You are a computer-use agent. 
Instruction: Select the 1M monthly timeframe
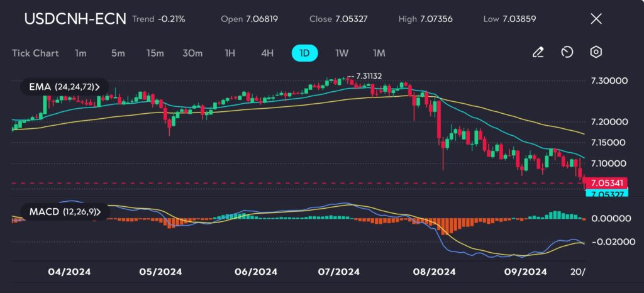pyautogui.click(x=379, y=53)
